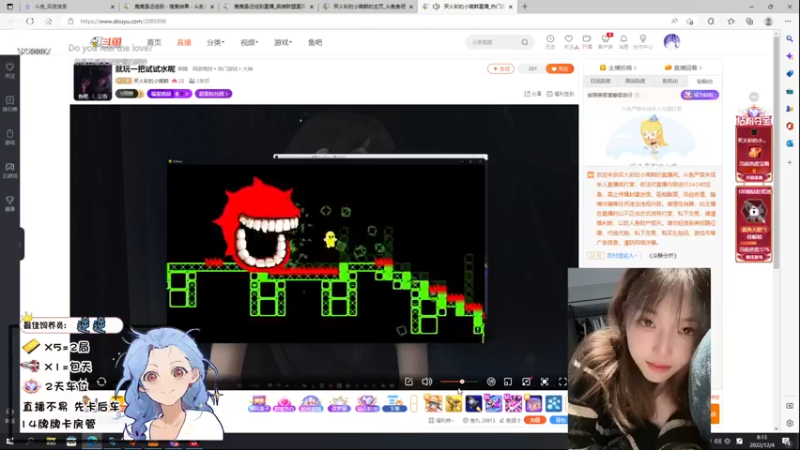
Task: Open the user avatar profile
Action: [671, 41]
